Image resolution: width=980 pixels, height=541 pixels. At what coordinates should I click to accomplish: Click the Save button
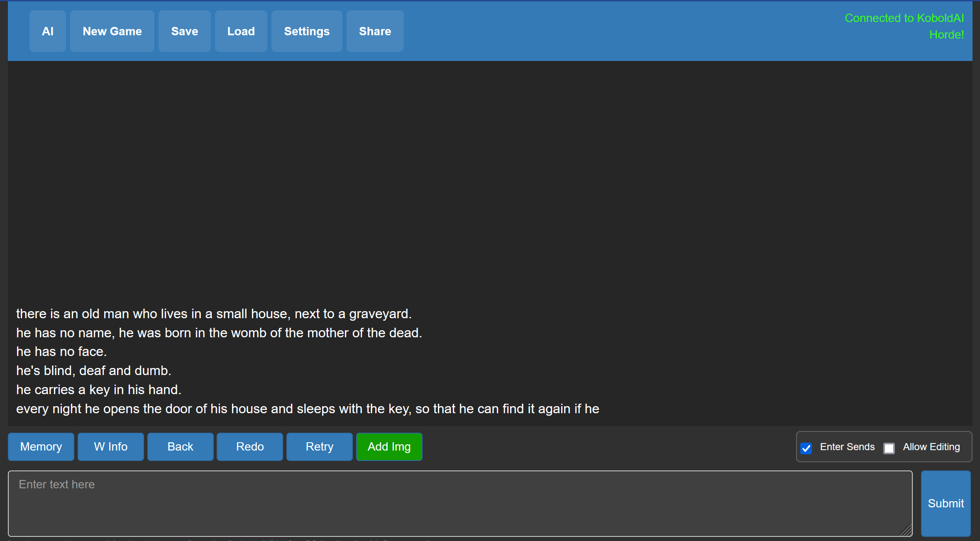pos(184,31)
